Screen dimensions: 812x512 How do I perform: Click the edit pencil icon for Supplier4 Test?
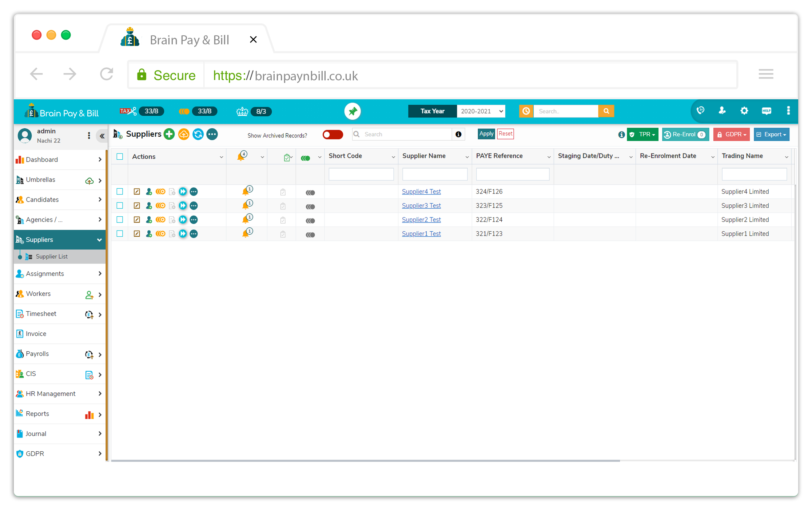pos(137,192)
